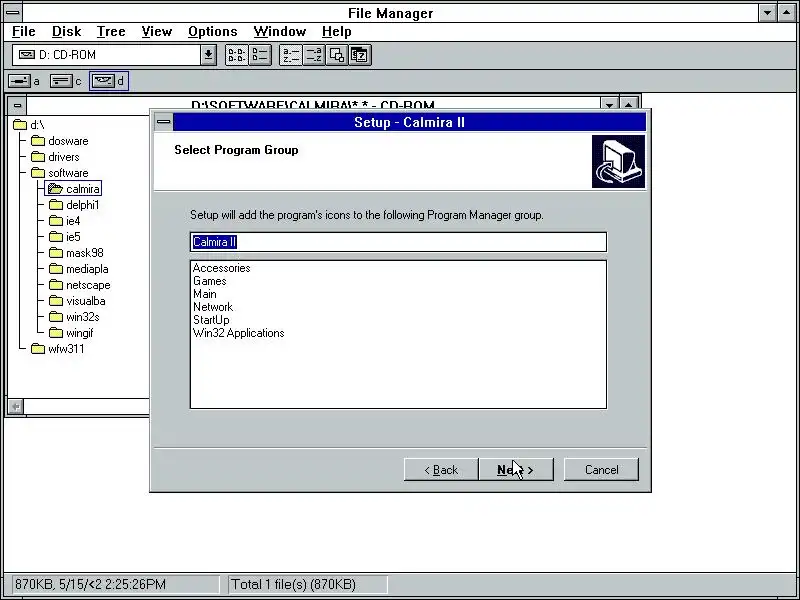Open the Tree menu
This screenshot has width=800, height=600.
click(111, 32)
